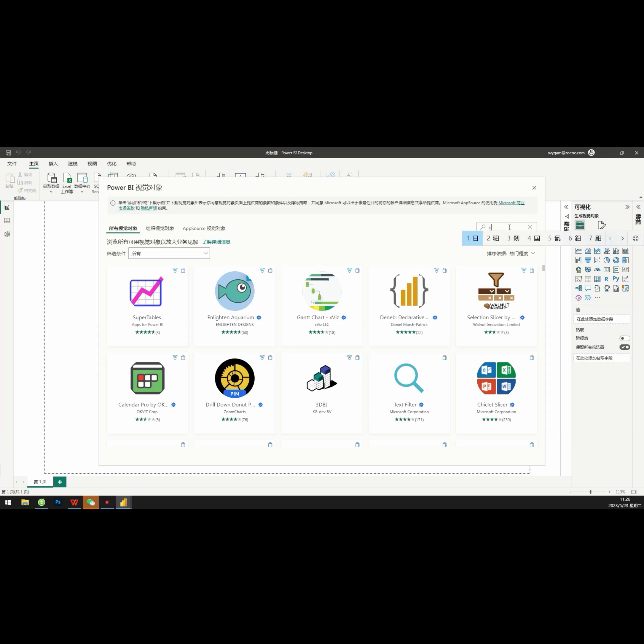Click the Excel 工作簿 button
Viewport: 644px width, 644px height.
pos(67,183)
